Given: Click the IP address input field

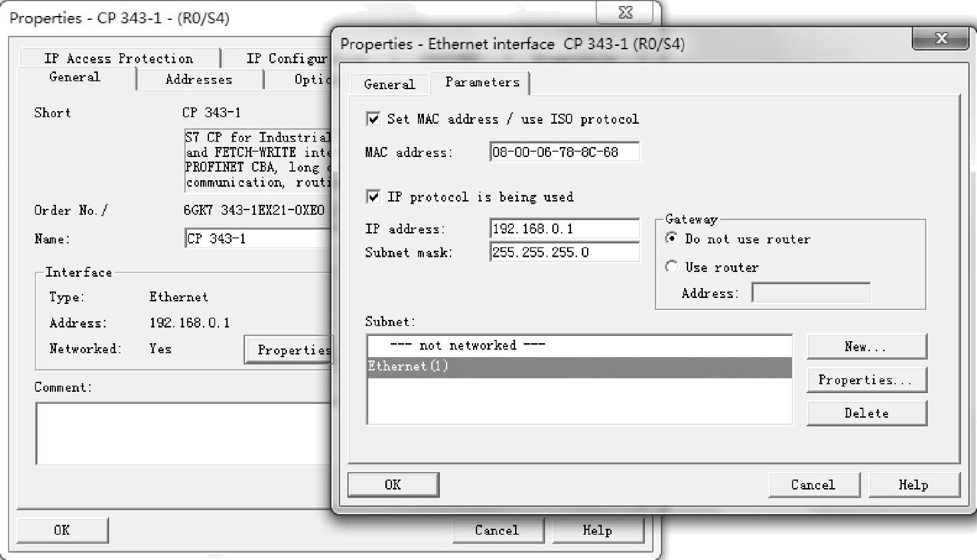Looking at the screenshot, I should (x=564, y=229).
